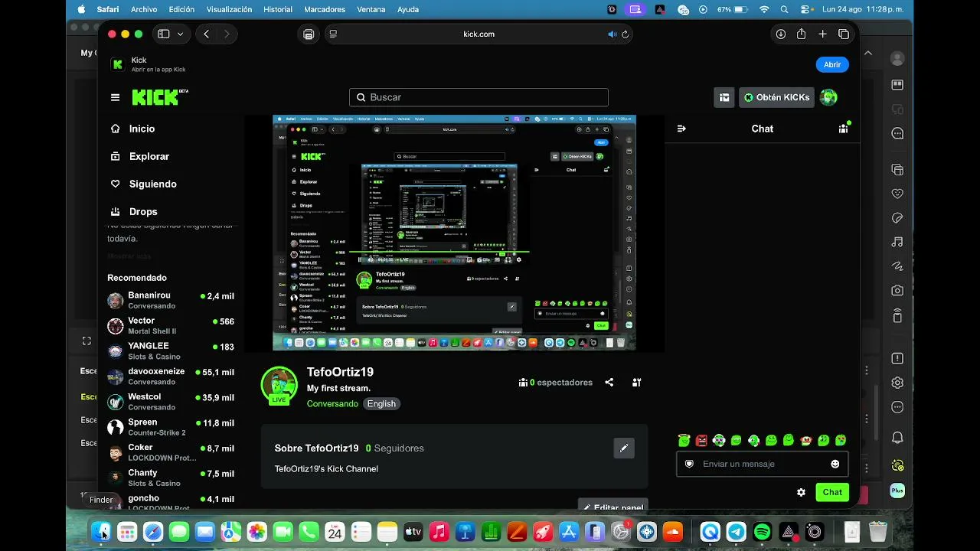Click the music note icon in the background window sidebar
The width and height of the screenshot is (980, 551).
click(897, 242)
